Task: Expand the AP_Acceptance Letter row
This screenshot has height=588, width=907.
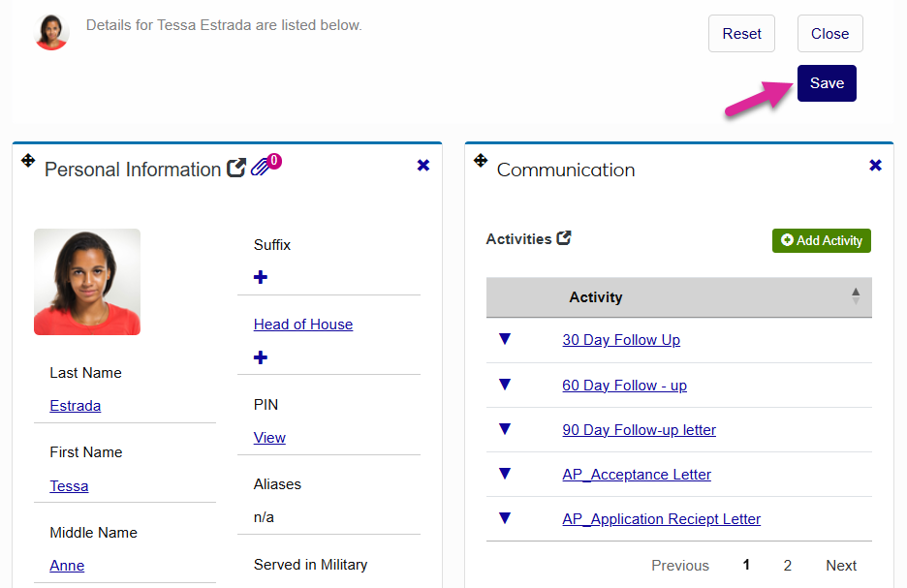Action: (504, 474)
